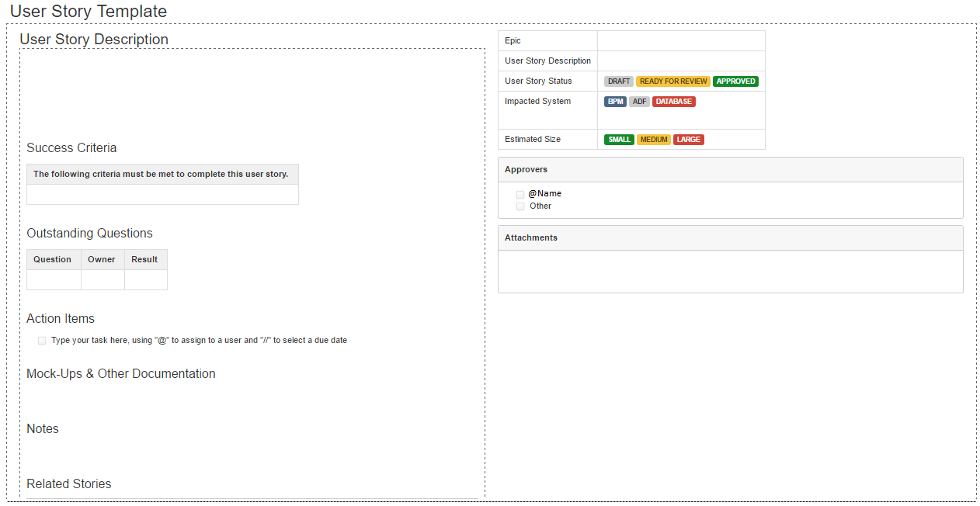Select the DATABASE impacted system badge
This screenshot has width=980, height=506.
[673, 101]
